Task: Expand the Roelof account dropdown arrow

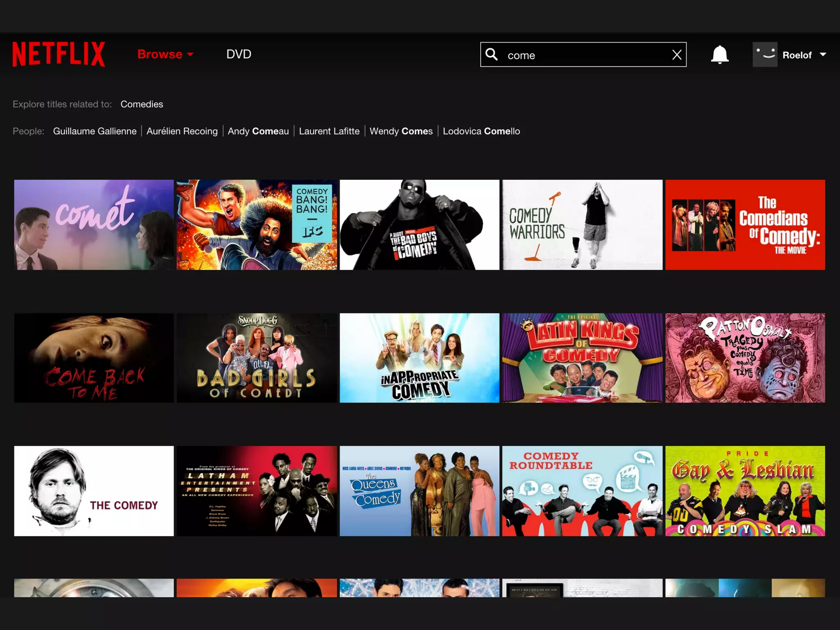Action: tap(823, 55)
